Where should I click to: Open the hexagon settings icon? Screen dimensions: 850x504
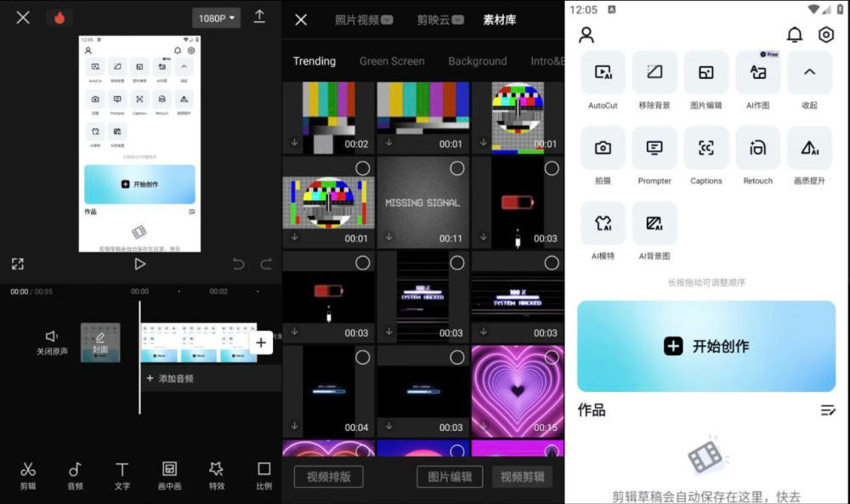click(825, 35)
